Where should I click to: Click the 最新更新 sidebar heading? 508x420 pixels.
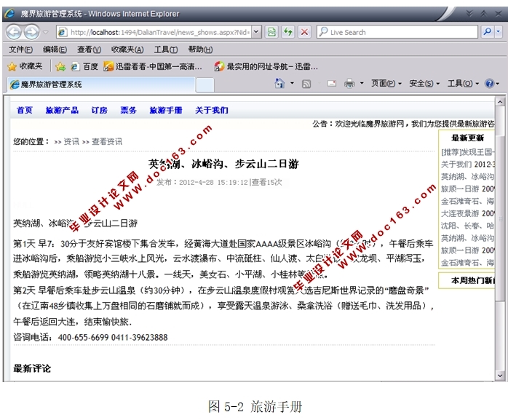click(468, 138)
